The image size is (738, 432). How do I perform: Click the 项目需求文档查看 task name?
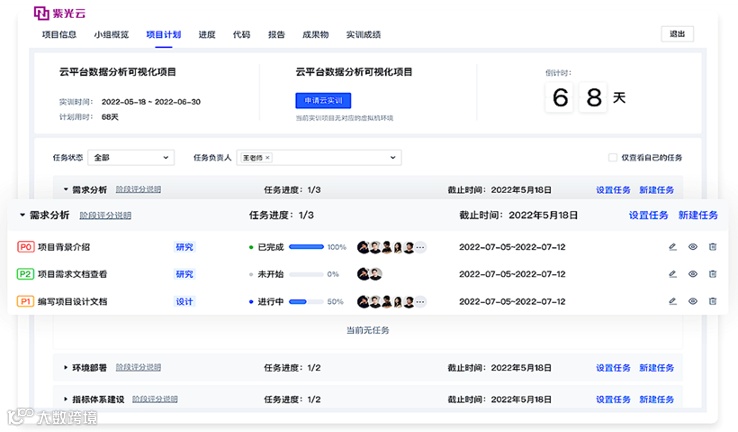[x=72, y=274]
